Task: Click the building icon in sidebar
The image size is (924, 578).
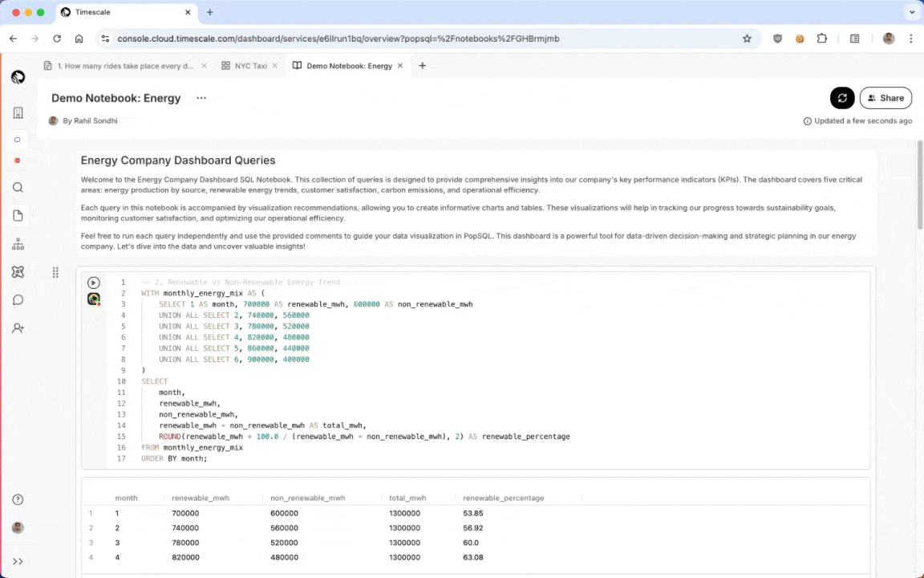Action: [18, 113]
